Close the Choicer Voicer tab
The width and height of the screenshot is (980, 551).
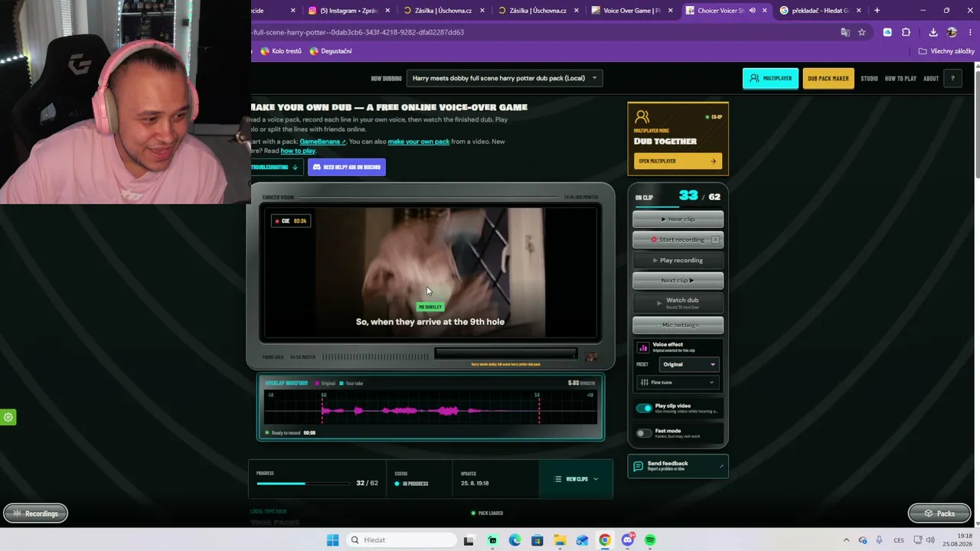pos(765,11)
